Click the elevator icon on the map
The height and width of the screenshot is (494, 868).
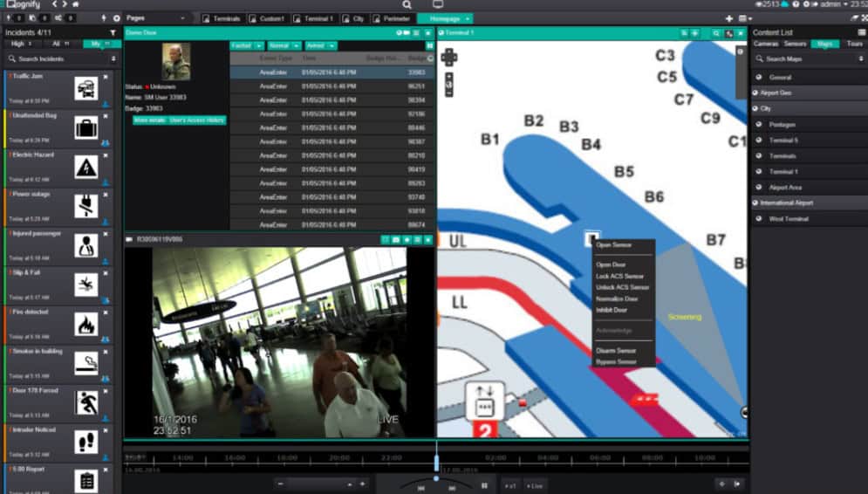coord(486,404)
